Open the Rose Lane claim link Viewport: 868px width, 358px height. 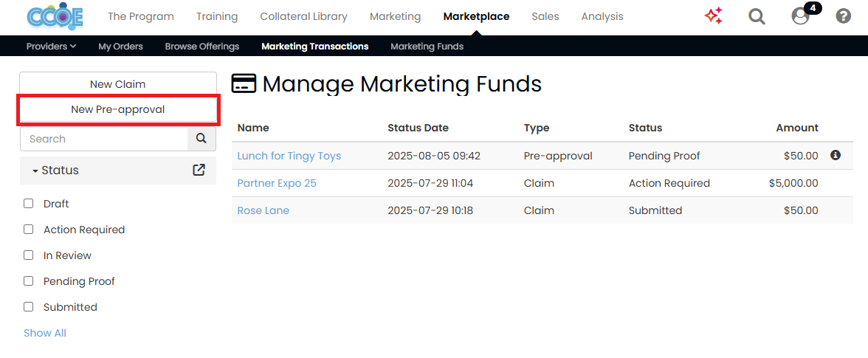tap(263, 210)
